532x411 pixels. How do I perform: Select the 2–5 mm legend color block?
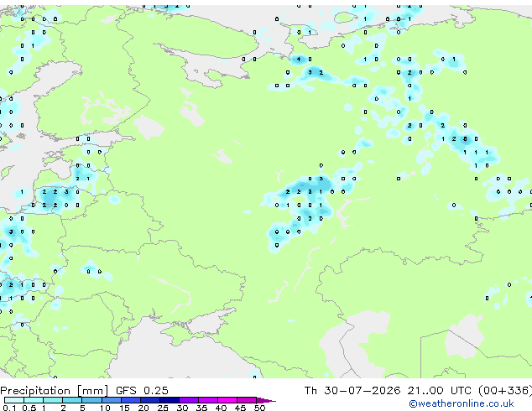72,400
